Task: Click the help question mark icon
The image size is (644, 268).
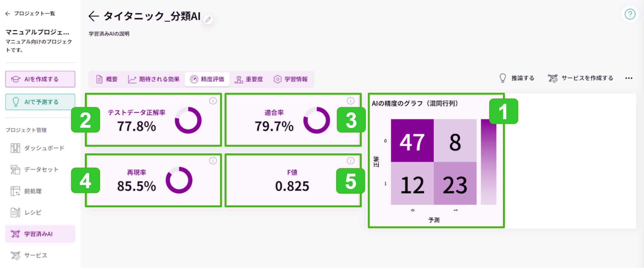Action: click(630, 14)
